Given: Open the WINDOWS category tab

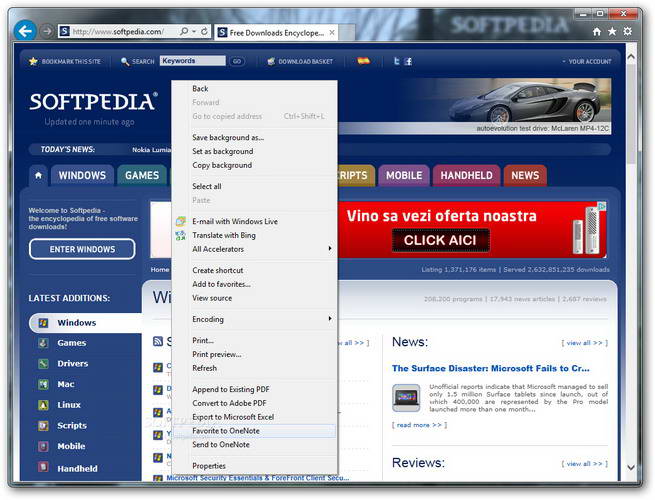Looking at the screenshot, I should [x=82, y=175].
